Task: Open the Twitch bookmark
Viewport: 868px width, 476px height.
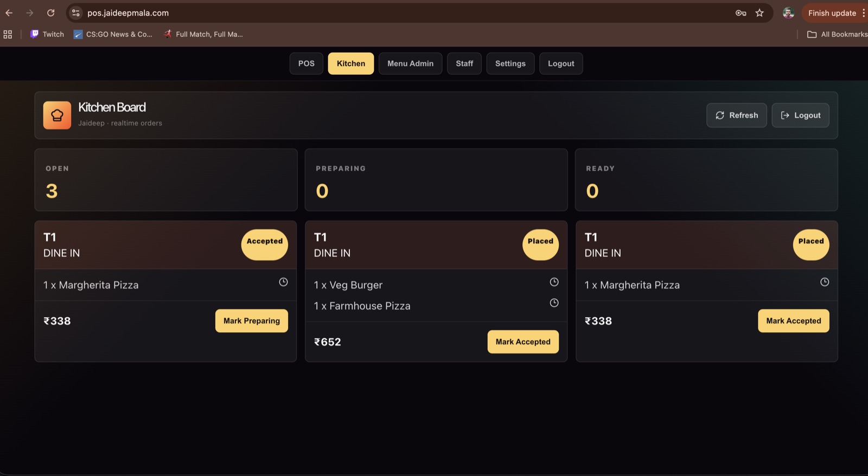Action: point(47,34)
